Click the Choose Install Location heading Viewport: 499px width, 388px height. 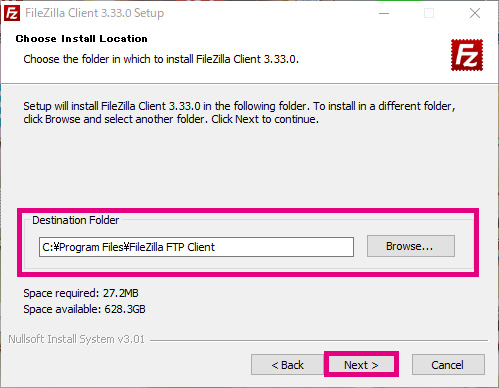click(x=82, y=39)
